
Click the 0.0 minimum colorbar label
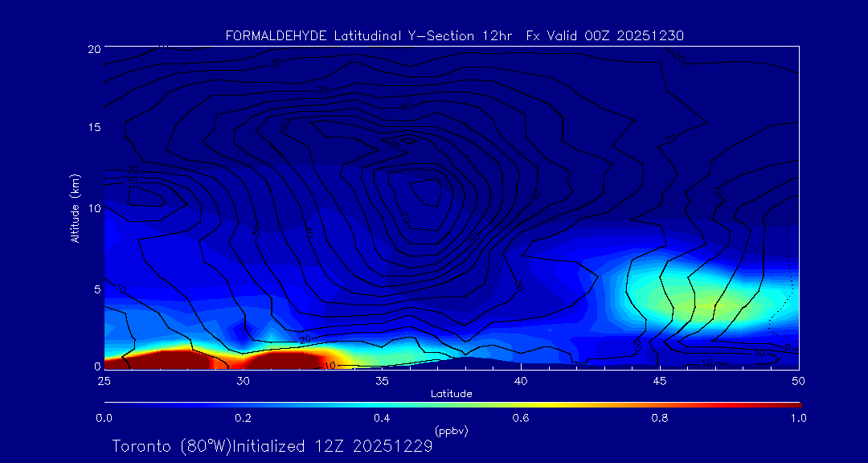tap(104, 418)
